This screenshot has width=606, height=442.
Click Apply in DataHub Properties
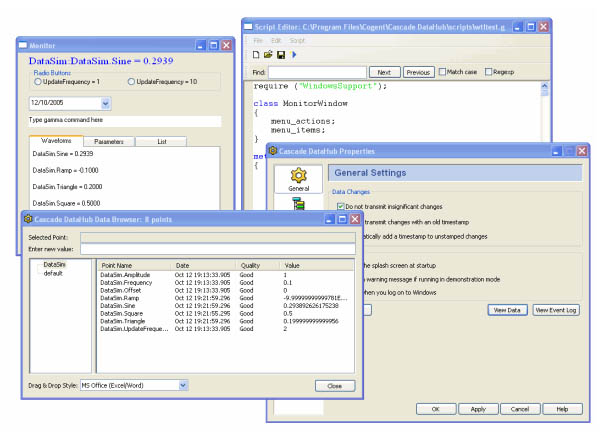[478, 409]
